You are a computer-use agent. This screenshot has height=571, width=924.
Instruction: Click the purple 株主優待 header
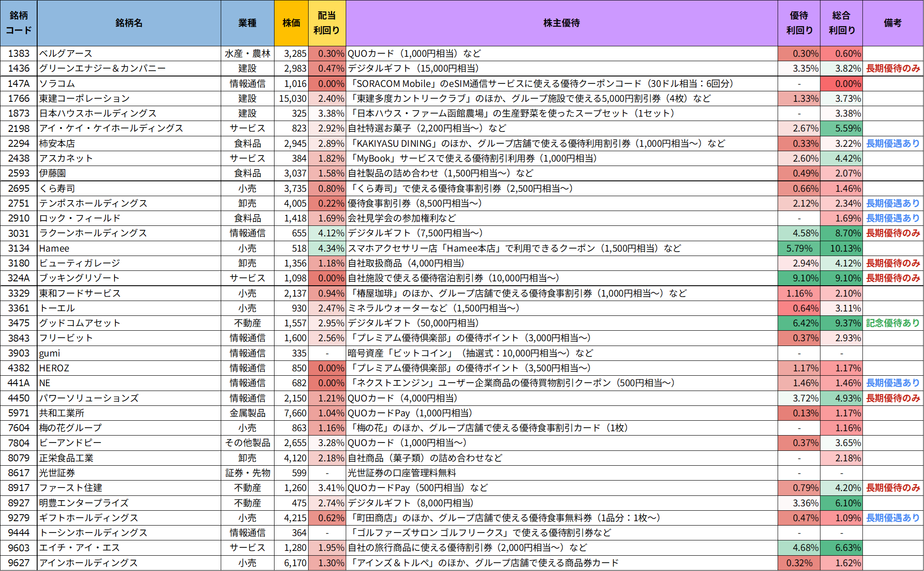coord(561,23)
